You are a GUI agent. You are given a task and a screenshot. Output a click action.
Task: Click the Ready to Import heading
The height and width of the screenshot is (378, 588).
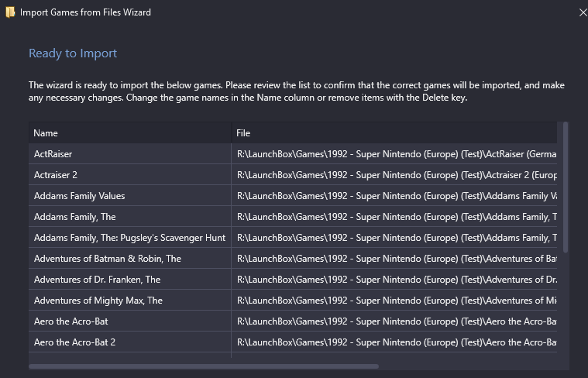pos(73,53)
